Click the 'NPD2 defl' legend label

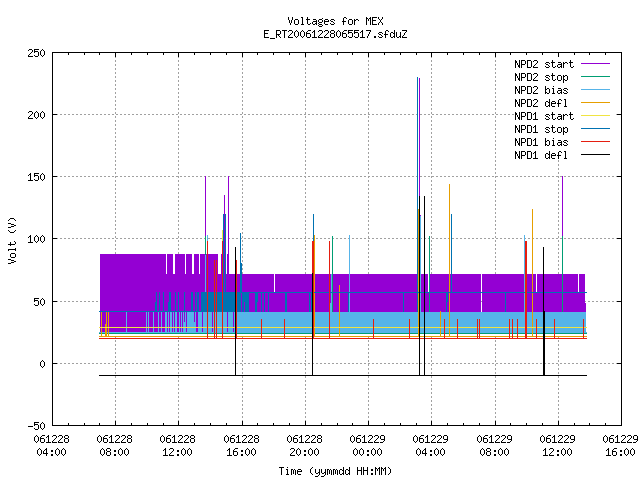[x=541, y=103]
